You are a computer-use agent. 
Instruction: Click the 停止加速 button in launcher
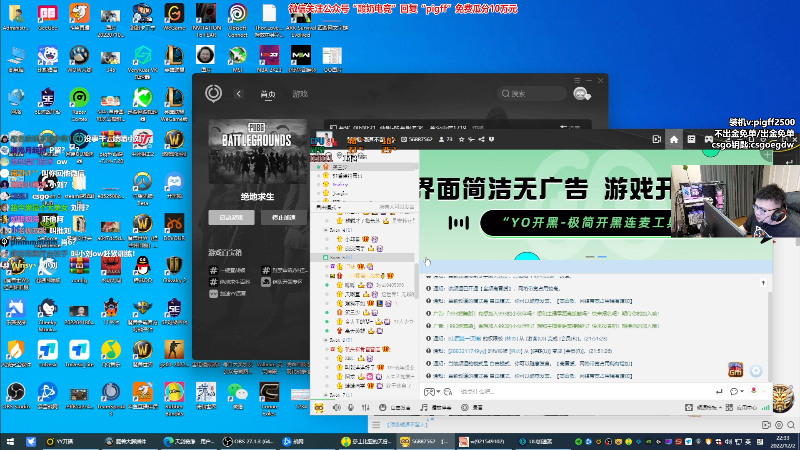[x=284, y=217]
